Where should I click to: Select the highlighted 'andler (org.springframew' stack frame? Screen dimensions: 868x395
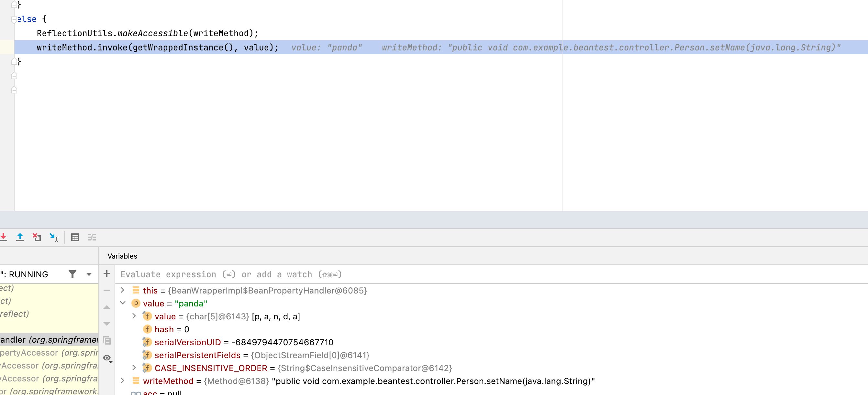[x=49, y=339]
